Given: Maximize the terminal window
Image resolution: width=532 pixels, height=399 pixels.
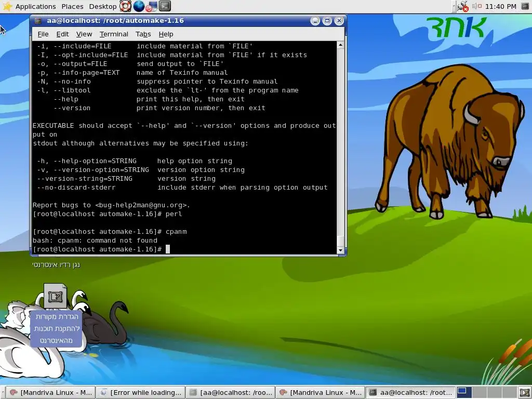Looking at the screenshot, I should (x=327, y=21).
